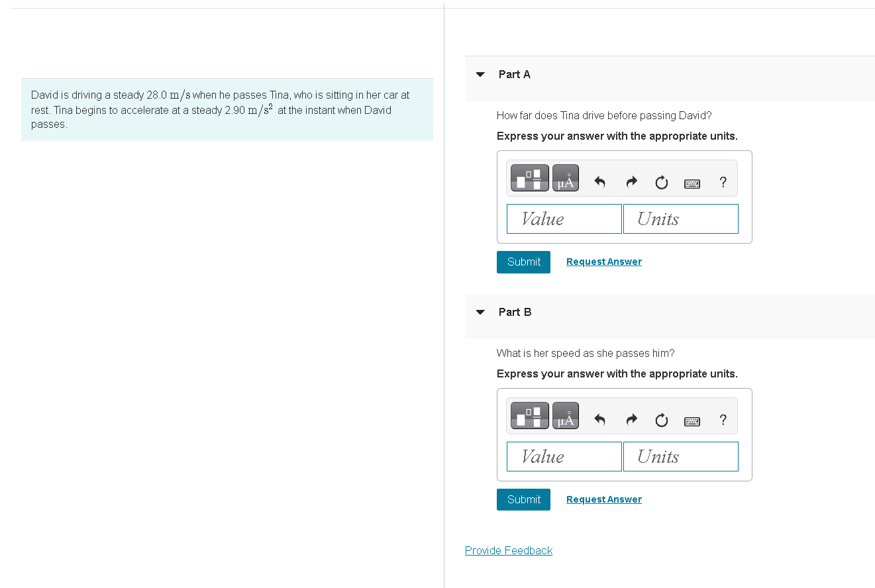
Task: Open the Provide Feedback link
Action: (509, 550)
